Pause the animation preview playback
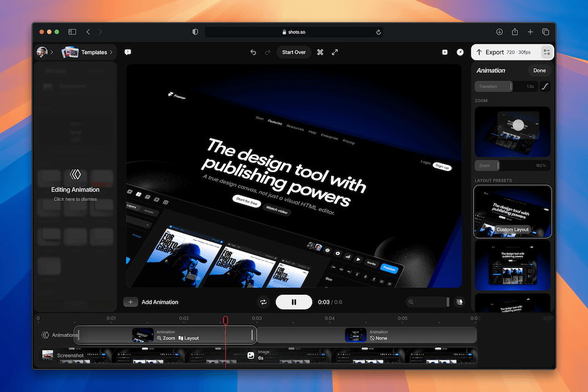Viewport: 588px width, 392px height. [x=293, y=302]
